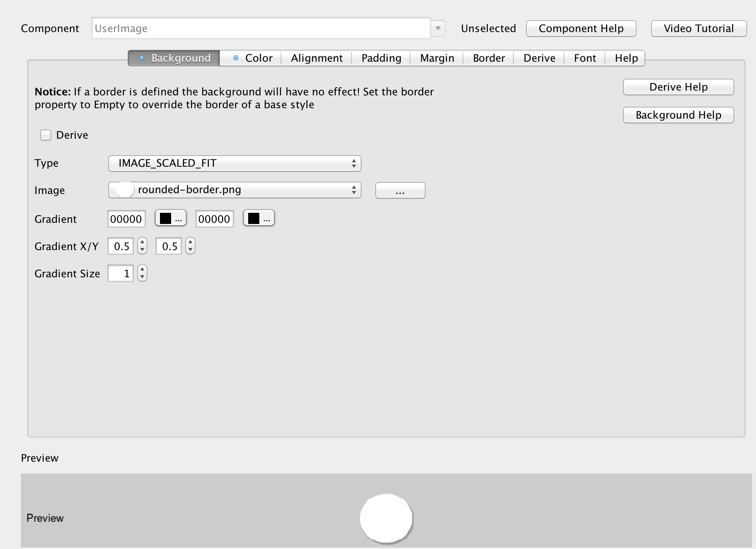The height and width of the screenshot is (549, 756).
Task: Switch to the Font tab
Action: pos(585,58)
